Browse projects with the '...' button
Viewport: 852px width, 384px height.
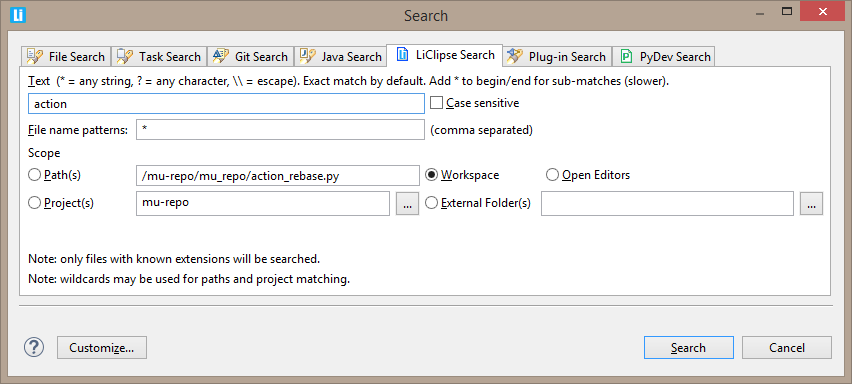(x=408, y=204)
